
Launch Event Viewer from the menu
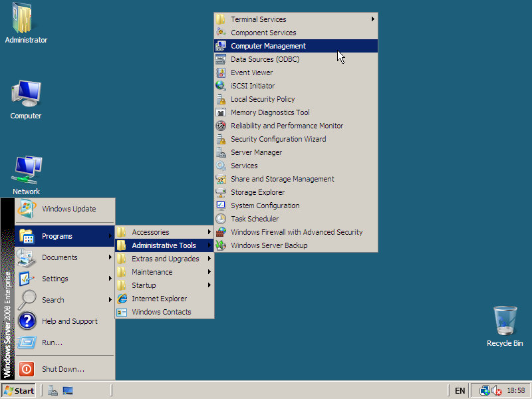[251, 72]
